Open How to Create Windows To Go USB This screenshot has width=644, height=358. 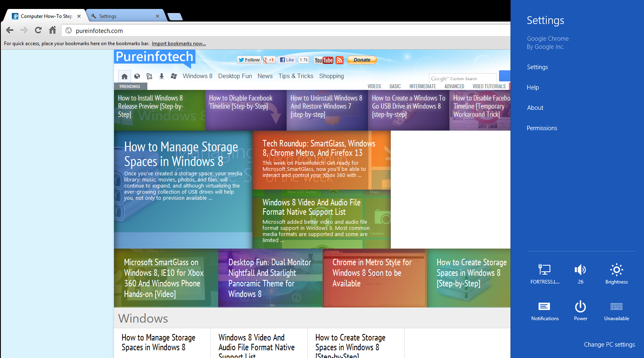(409, 110)
